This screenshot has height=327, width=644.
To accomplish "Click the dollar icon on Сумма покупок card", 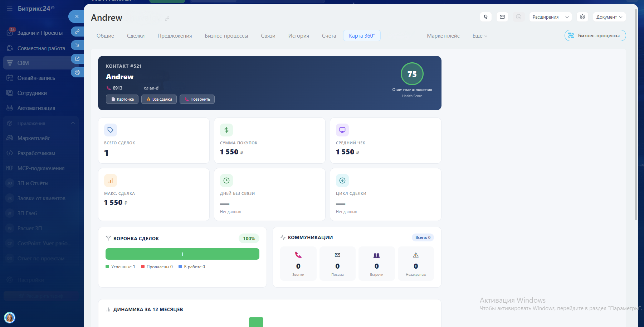I will 226,130.
